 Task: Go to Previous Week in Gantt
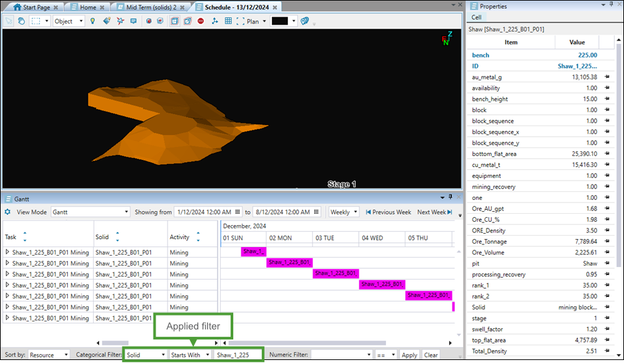[x=387, y=212]
